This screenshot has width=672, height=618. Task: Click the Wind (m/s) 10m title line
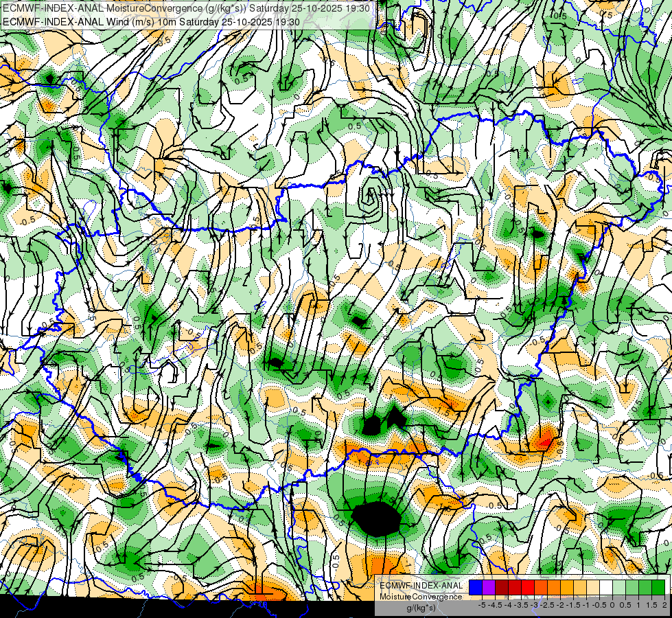[151, 22]
